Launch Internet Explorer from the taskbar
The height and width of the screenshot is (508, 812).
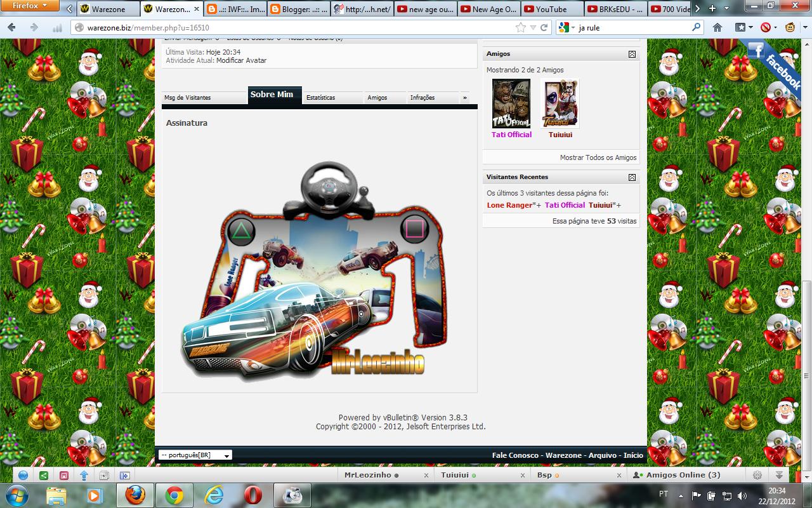[214, 495]
